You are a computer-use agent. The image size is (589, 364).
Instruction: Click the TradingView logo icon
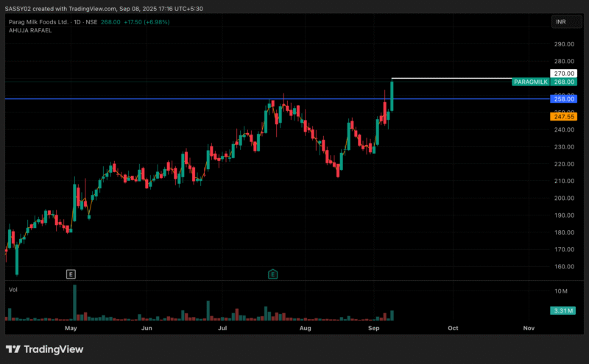tap(13, 349)
